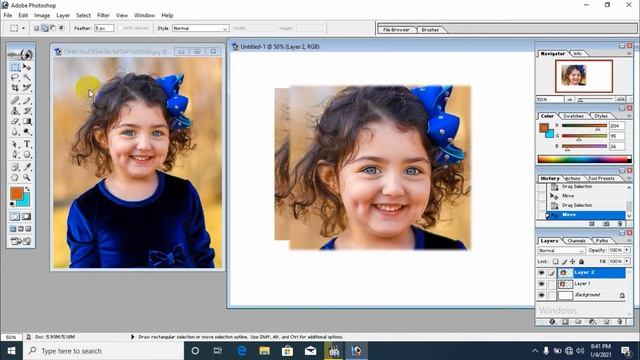The image size is (640, 360).
Task: Click Add layer style icon in Layers panel
Action: tap(552, 322)
